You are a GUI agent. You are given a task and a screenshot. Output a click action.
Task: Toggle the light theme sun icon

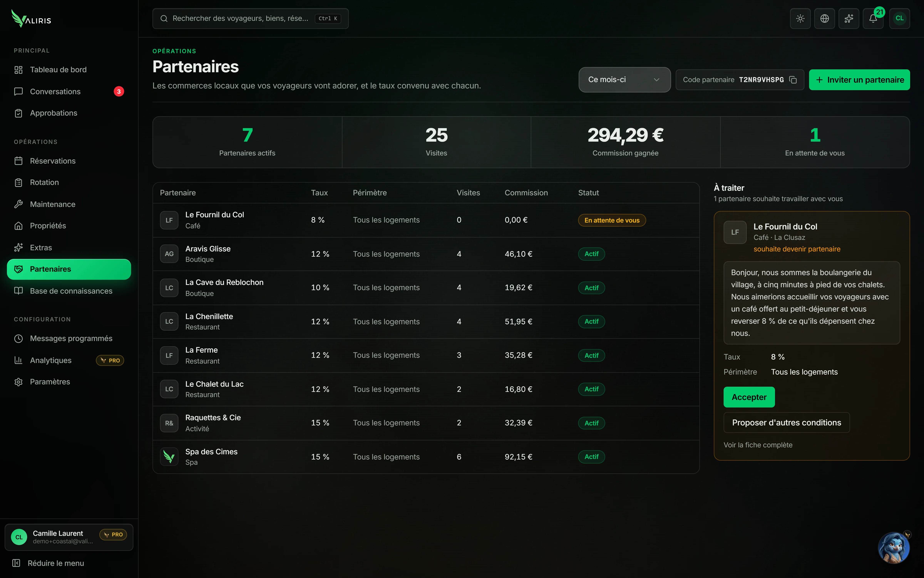point(800,18)
